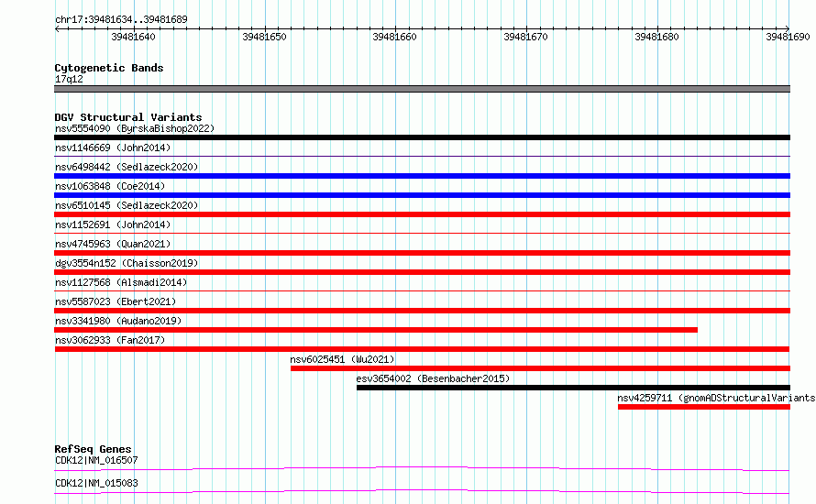Click the esv3654002 (Besenbacher2015) label
Viewport: 816px width, 504px height.
coord(433,378)
